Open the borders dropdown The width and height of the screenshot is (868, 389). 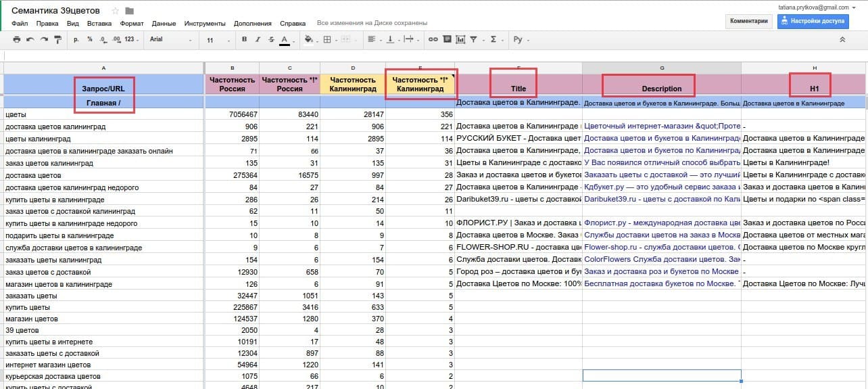[329, 40]
